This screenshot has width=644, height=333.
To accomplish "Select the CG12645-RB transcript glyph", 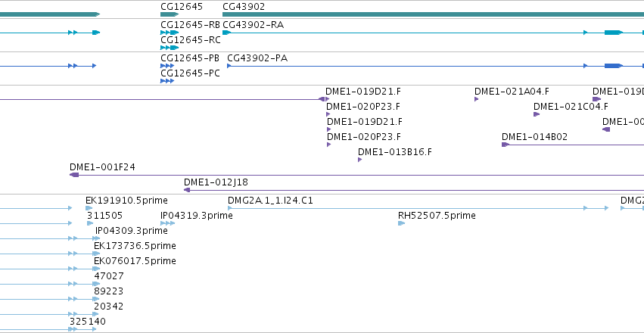I will point(170,33).
